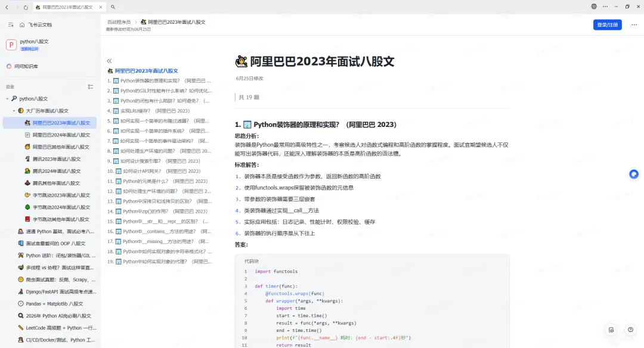Viewport: 644px width, 348px height.
Task: Open CI/CD/Docker/测试 page in the tree
Action: [60, 340]
